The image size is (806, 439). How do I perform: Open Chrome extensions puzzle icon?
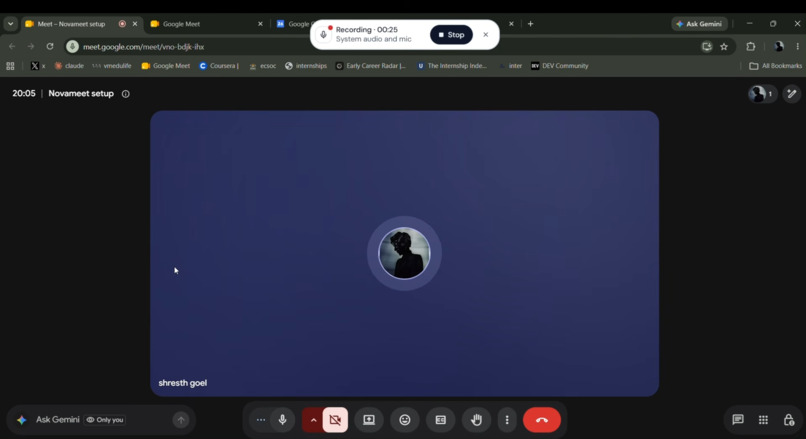click(750, 46)
